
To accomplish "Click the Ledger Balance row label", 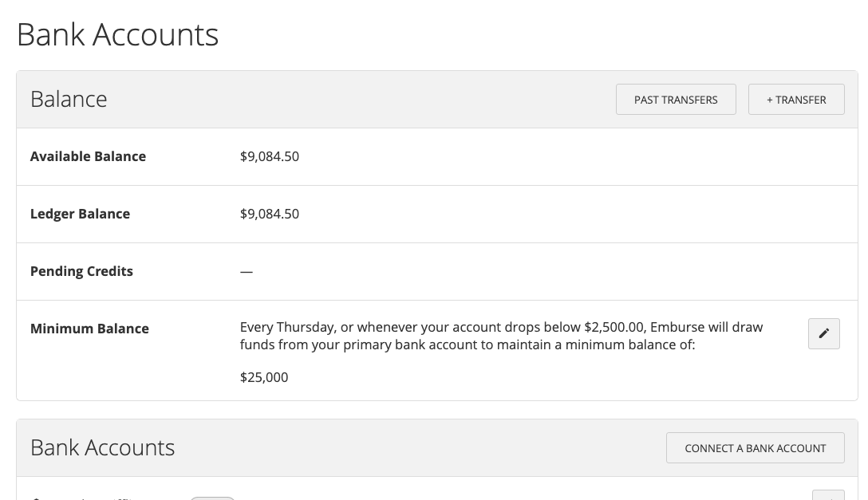I will 80,214.
